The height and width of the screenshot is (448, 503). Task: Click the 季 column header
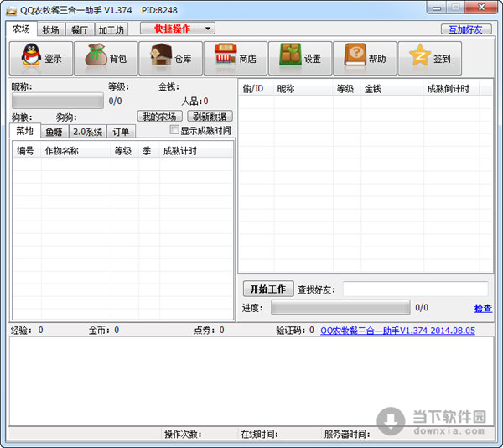pyautogui.click(x=149, y=151)
